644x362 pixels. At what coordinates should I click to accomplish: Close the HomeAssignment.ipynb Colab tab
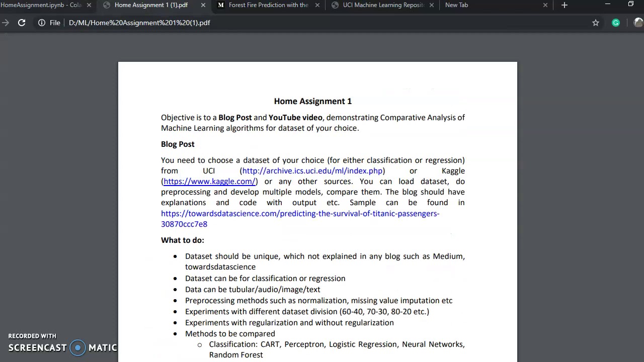click(89, 5)
